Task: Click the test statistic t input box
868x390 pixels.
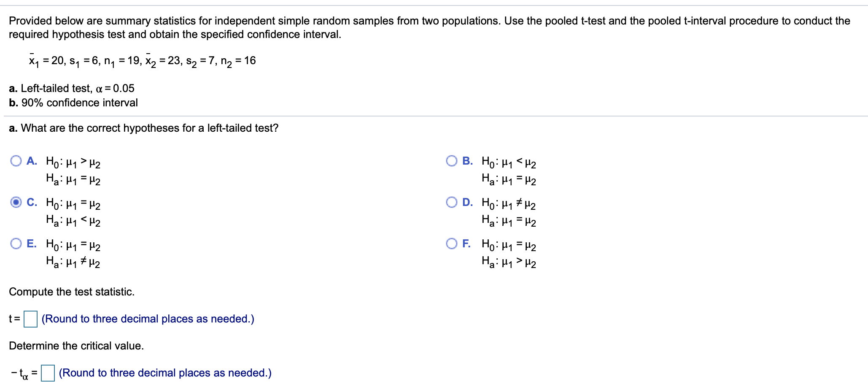Action: click(x=30, y=319)
